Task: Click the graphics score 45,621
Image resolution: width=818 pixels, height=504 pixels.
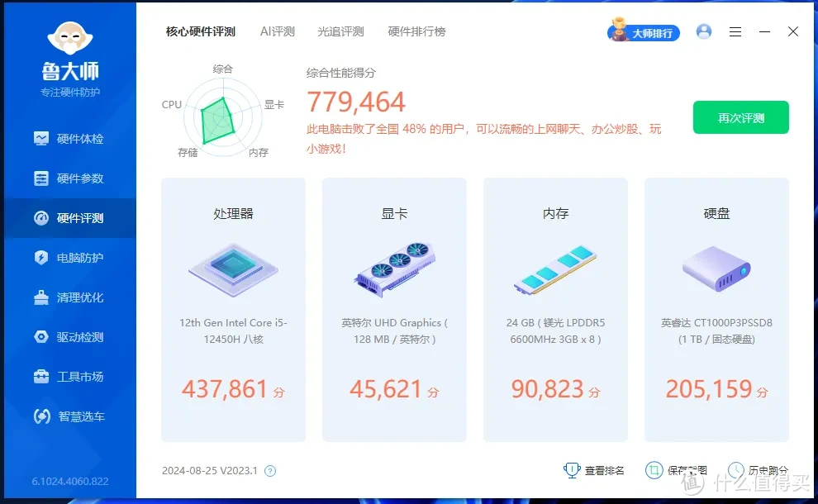Action: pyautogui.click(x=386, y=389)
